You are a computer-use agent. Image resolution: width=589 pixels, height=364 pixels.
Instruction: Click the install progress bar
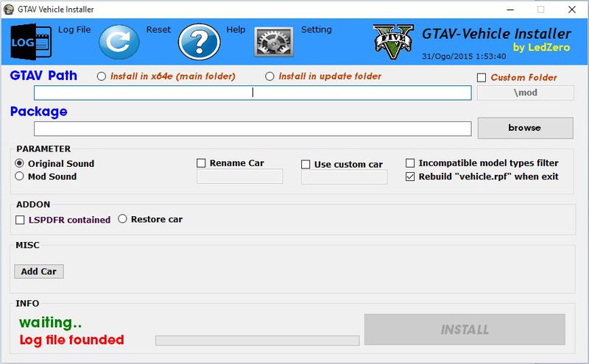[257, 340]
